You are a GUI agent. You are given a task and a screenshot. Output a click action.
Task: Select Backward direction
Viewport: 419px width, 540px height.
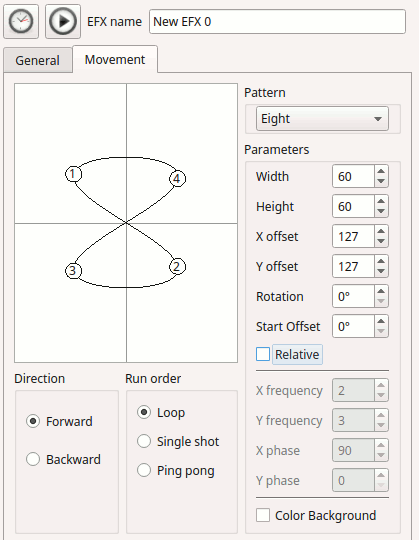pyautogui.click(x=33, y=459)
